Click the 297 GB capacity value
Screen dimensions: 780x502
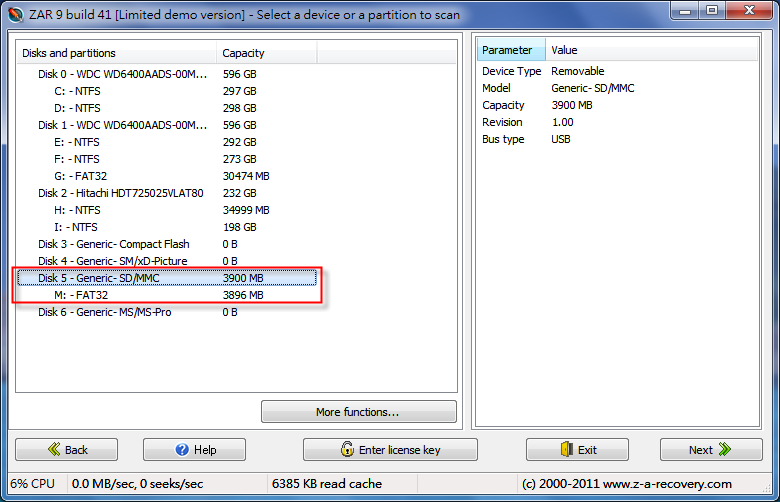(240, 91)
